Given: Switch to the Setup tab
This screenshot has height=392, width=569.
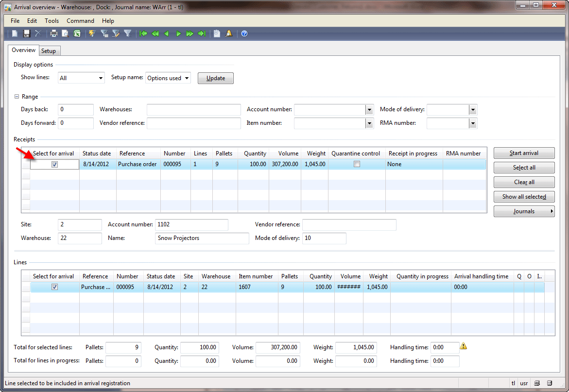Looking at the screenshot, I should (49, 51).
